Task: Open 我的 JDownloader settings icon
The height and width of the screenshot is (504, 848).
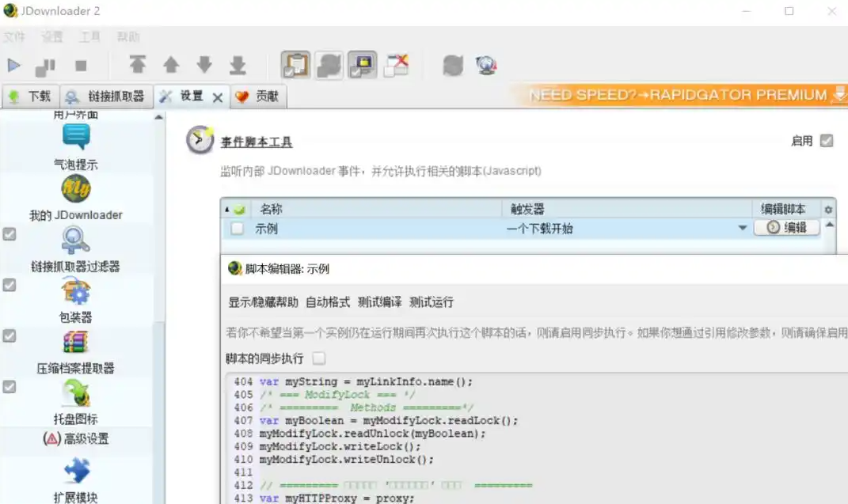Action: 76,189
